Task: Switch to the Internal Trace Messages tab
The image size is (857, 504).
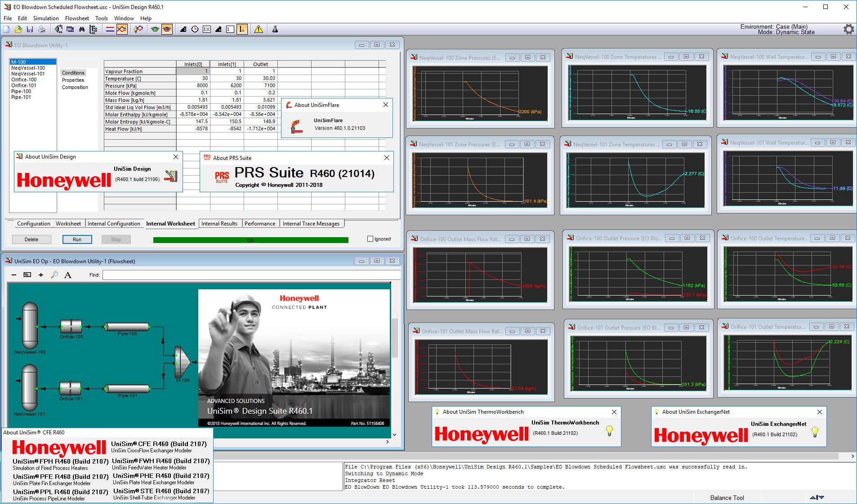Action: (311, 224)
